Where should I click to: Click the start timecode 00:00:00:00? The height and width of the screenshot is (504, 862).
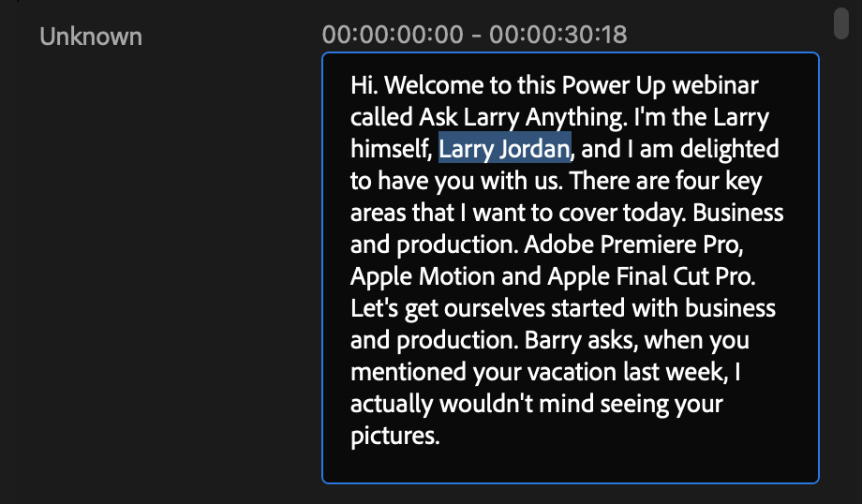click(393, 36)
